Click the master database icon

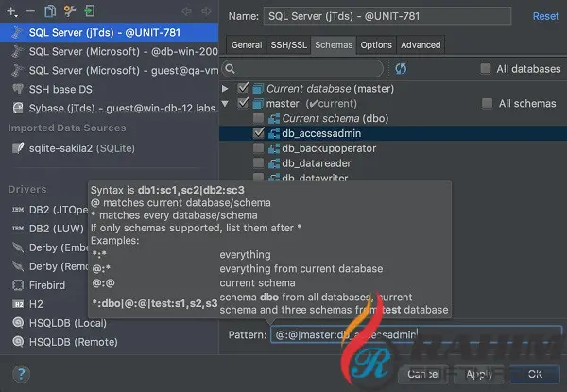tap(258, 104)
